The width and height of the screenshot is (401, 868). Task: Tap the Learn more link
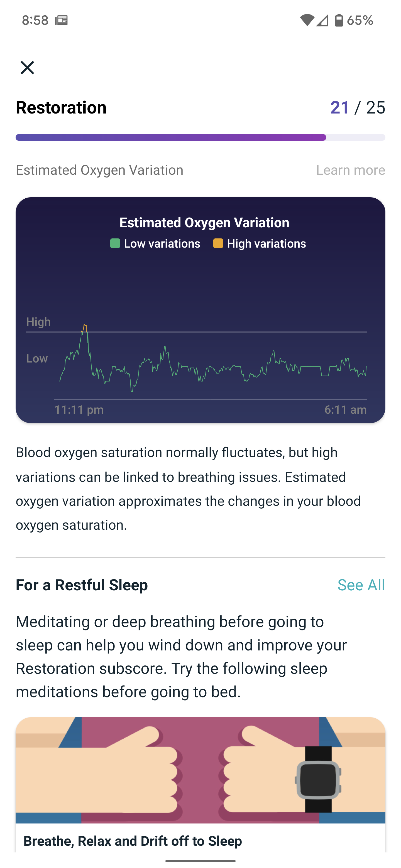(x=350, y=170)
